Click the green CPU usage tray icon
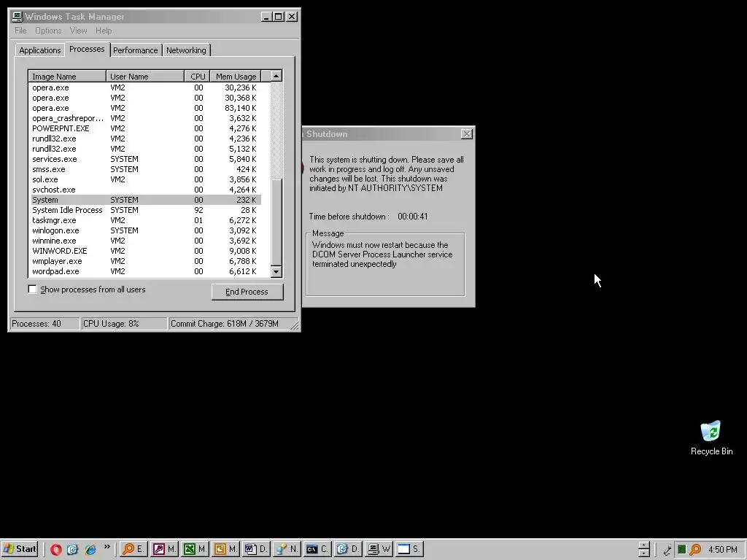 [682, 550]
